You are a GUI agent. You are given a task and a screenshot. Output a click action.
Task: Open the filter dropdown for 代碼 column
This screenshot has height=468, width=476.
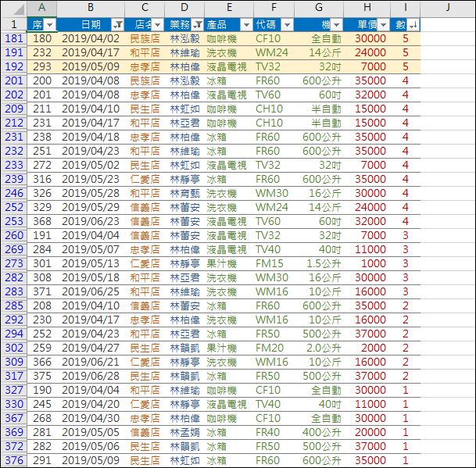pyautogui.click(x=287, y=25)
